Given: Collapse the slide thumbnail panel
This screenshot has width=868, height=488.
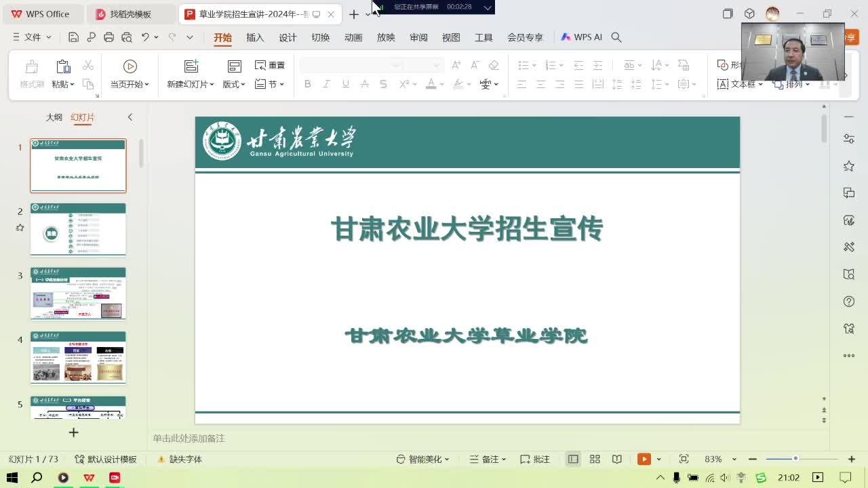Looking at the screenshot, I should pos(130,117).
